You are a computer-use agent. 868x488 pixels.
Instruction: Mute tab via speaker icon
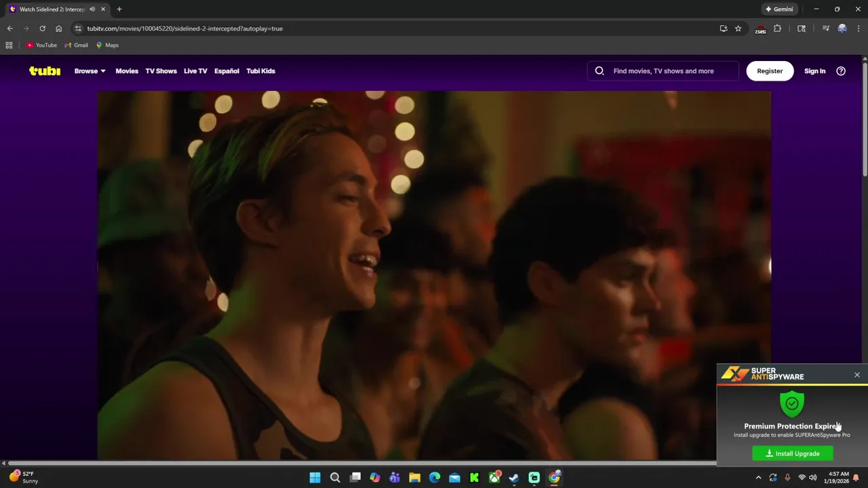coord(92,9)
